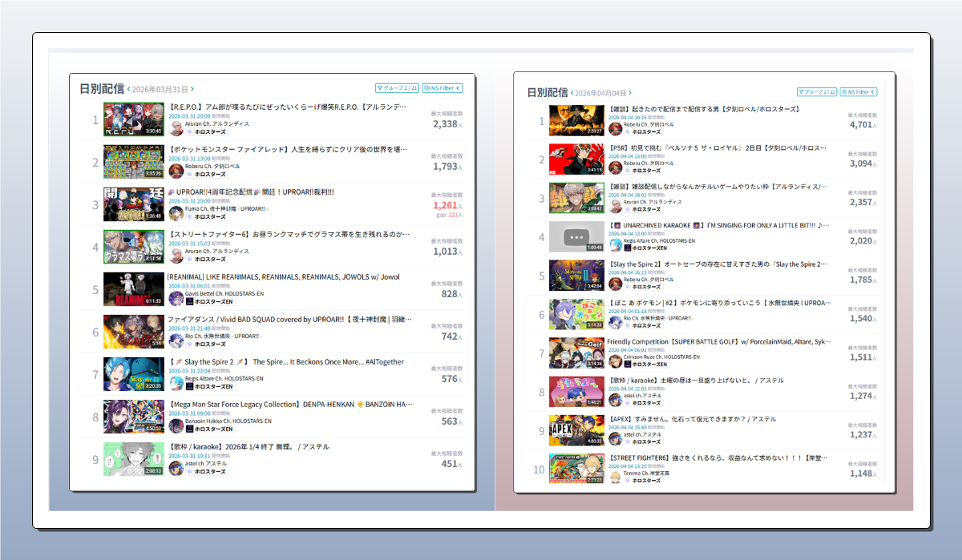Screen dimensions: 962x560
Task: Click astel avatar on 土曜の昼 karaoke row
Action: (616, 400)
